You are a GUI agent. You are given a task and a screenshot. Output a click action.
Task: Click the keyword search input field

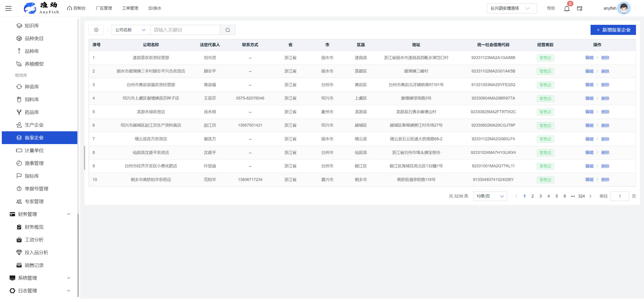coord(185,30)
